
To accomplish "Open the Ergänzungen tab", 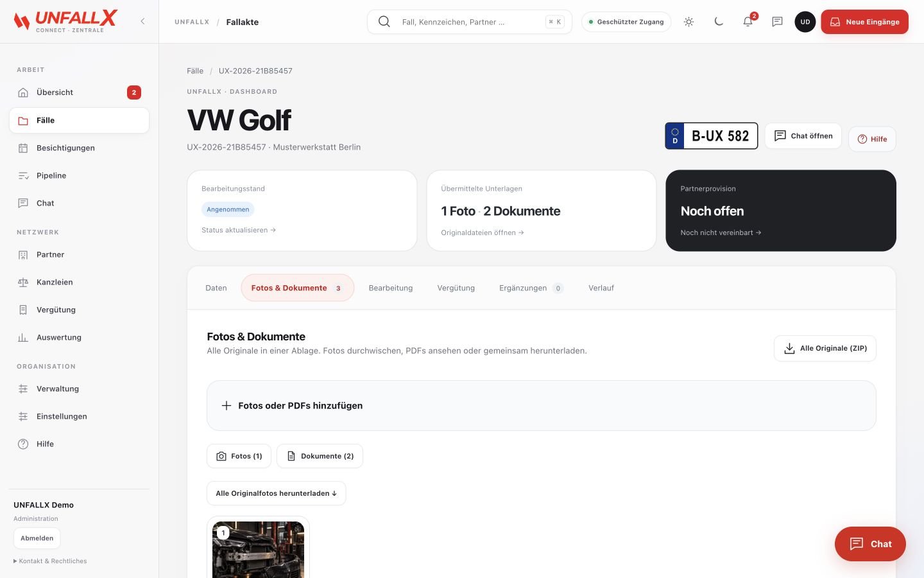I will pos(531,288).
